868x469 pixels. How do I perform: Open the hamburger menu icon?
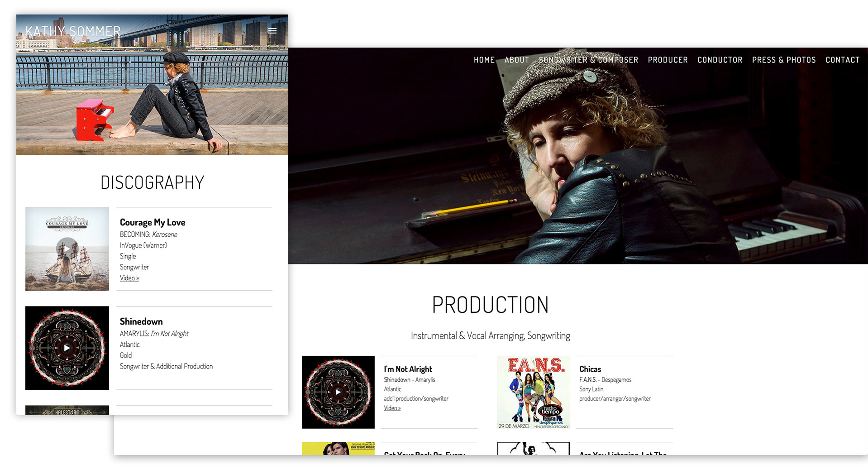[x=272, y=31]
